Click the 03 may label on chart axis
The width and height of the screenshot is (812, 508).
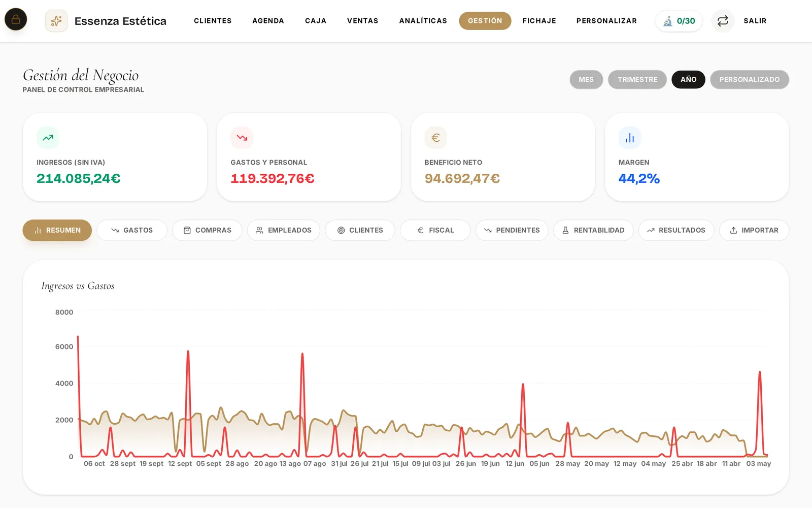point(758,464)
